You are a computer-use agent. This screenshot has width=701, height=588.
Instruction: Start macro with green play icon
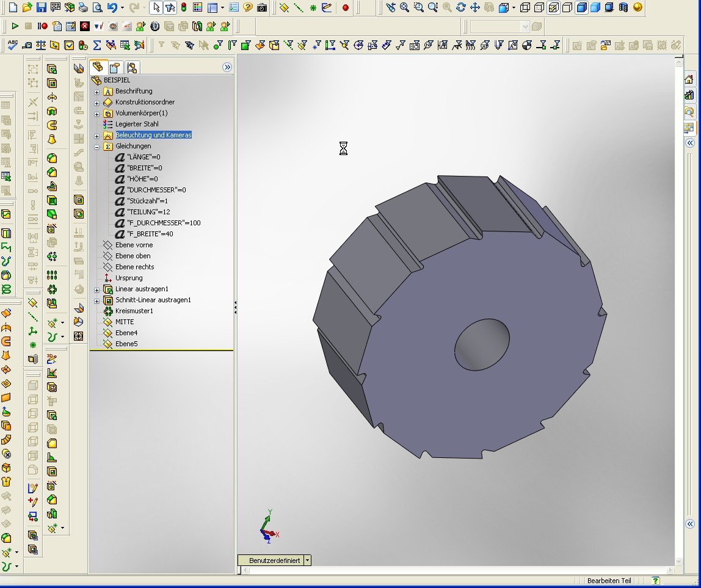pyautogui.click(x=15, y=26)
